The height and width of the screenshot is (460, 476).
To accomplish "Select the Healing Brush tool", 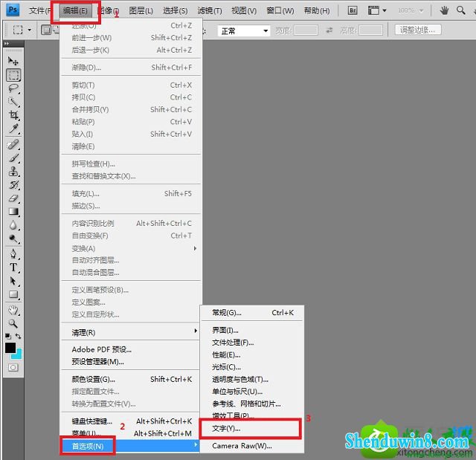I will click(13, 144).
